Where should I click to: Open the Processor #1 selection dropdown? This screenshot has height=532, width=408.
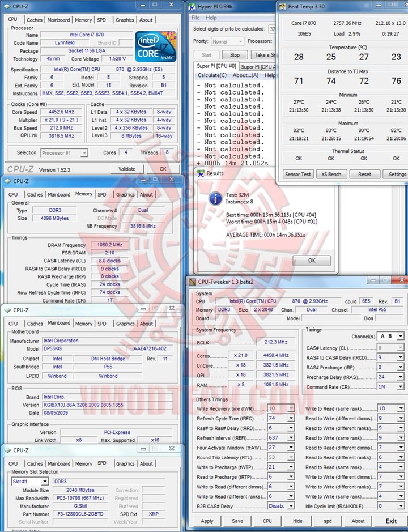point(64,153)
